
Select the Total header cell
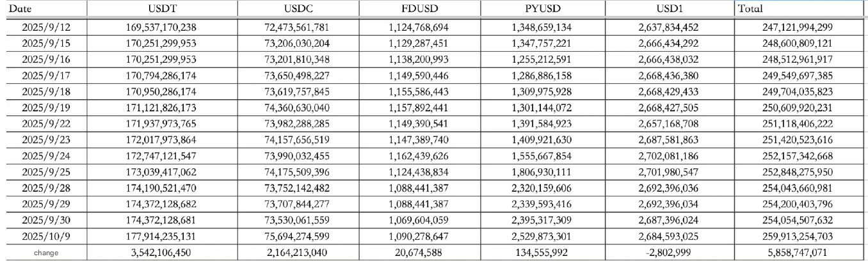[800, 9]
